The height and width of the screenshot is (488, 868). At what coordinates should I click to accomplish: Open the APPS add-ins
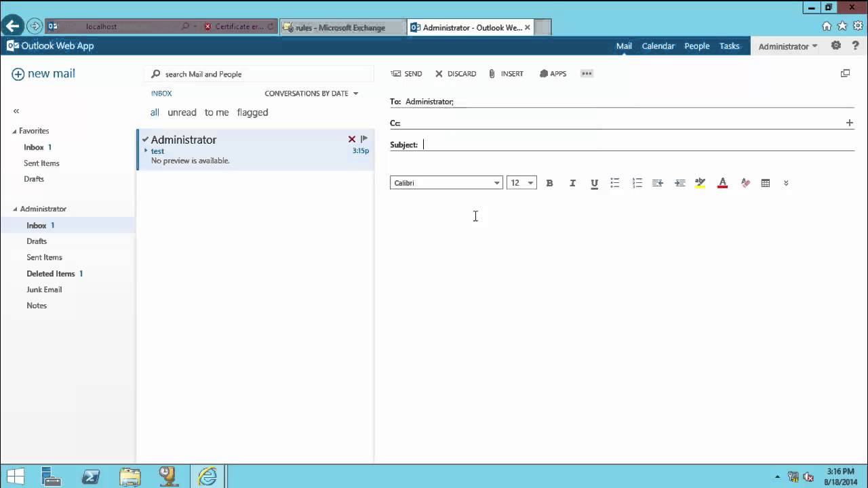point(553,73)
